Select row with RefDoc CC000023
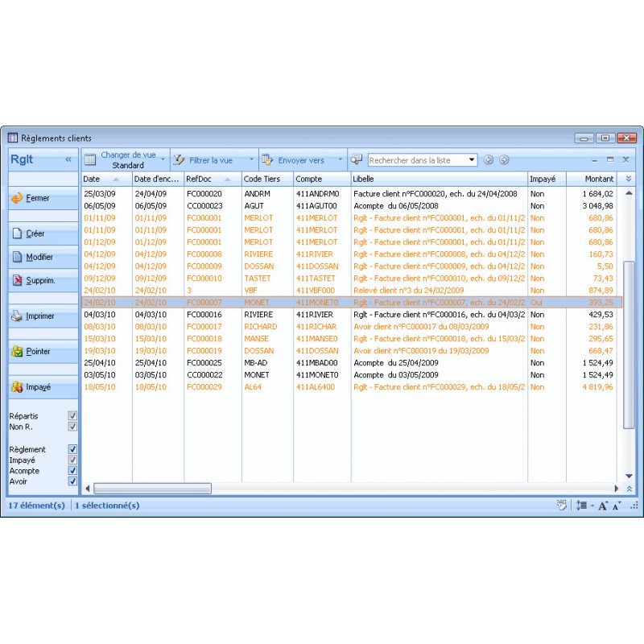 (x=352, y=206)
